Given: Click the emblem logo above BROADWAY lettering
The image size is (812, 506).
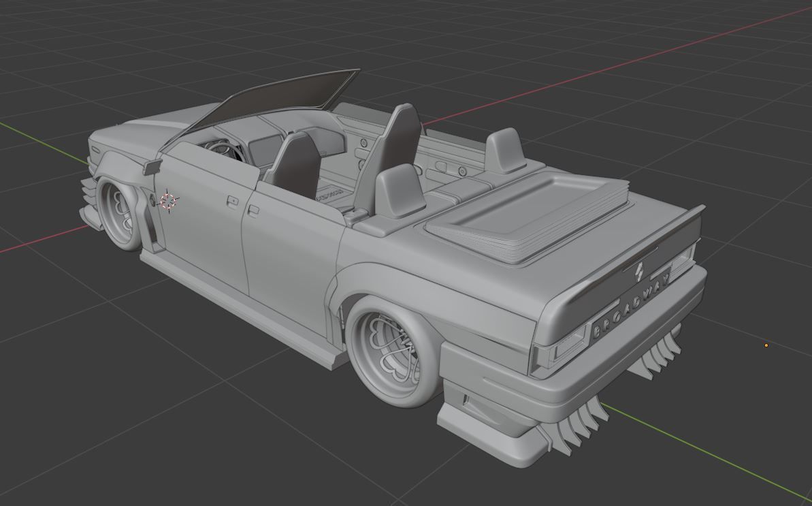Looking at the screenshot, I should (x=640, y=272).
